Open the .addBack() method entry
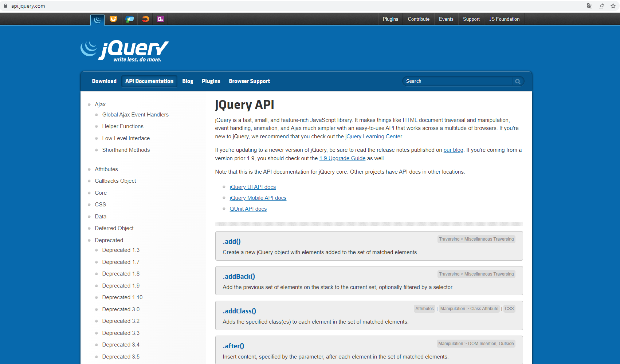Screen dimensions: 620x364 (x=239, y=277)
